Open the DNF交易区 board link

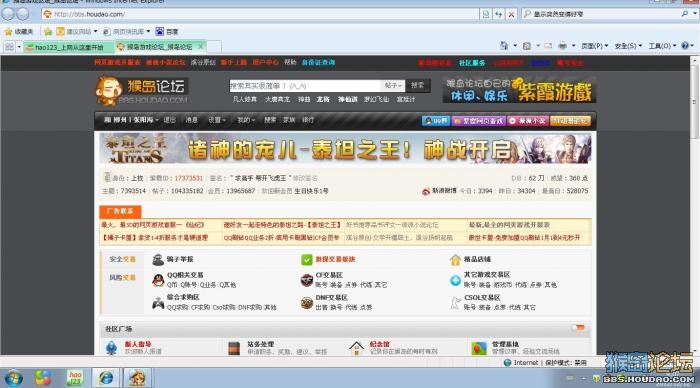[331, 297]
